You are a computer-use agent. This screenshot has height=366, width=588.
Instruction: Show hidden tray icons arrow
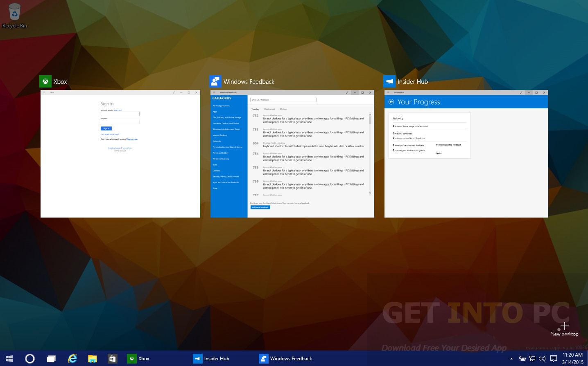pyautogui.click(x=511, y=359)
